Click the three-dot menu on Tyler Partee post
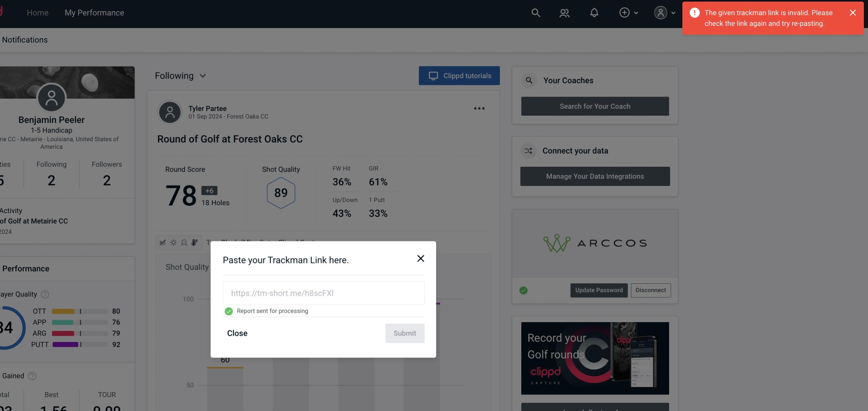Image resolution: width=868 pixels, height=411 pixels. tap(479, 108)
